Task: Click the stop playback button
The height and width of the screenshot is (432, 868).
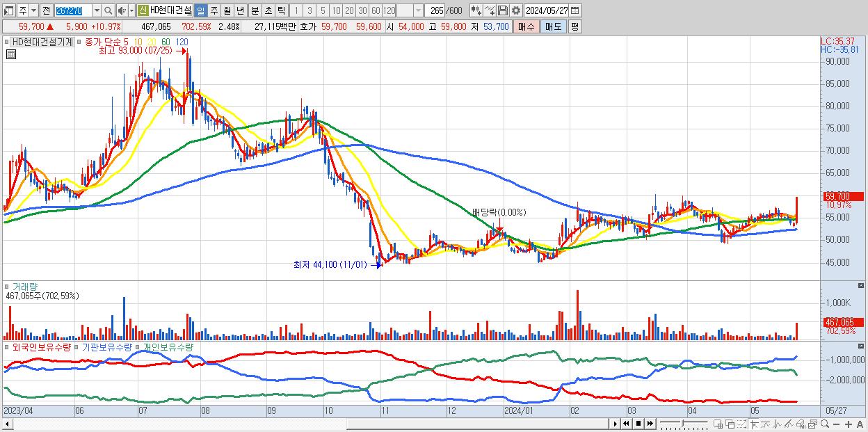Action: coord(638,424)
